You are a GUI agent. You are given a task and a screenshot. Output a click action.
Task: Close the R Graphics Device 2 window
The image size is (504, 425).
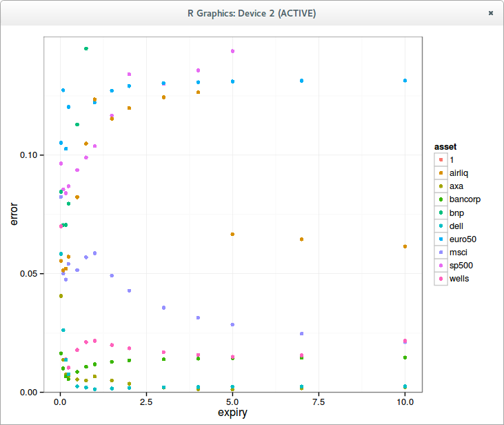(x=490, y=13)
